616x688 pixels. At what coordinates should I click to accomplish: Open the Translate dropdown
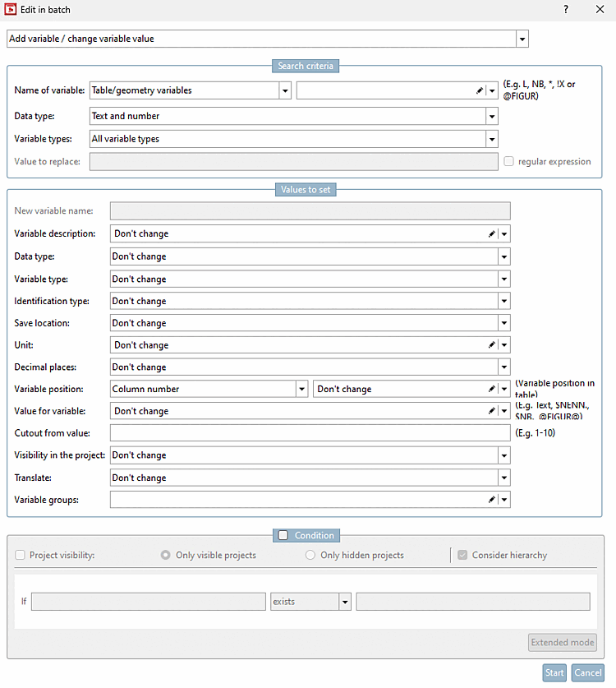pyautogui.click(x=503, y=478)
